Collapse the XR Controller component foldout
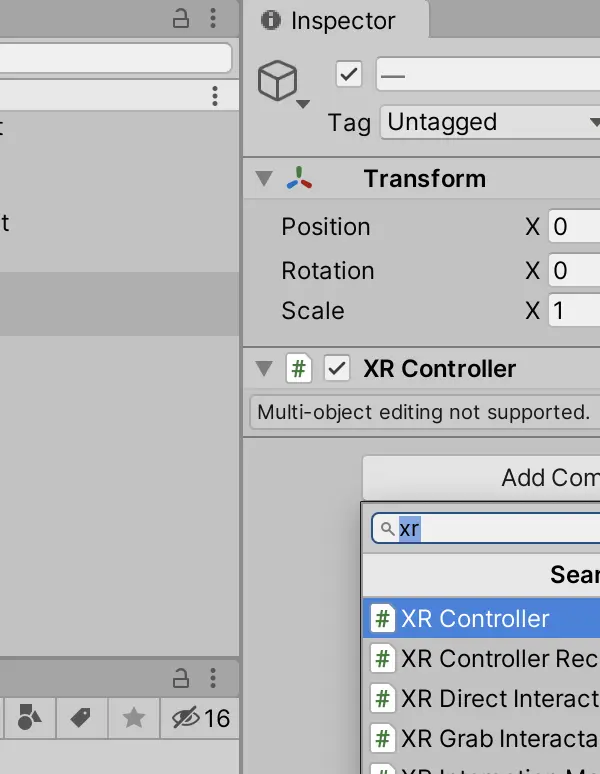600x774 pixels. [x=264, y=368]
